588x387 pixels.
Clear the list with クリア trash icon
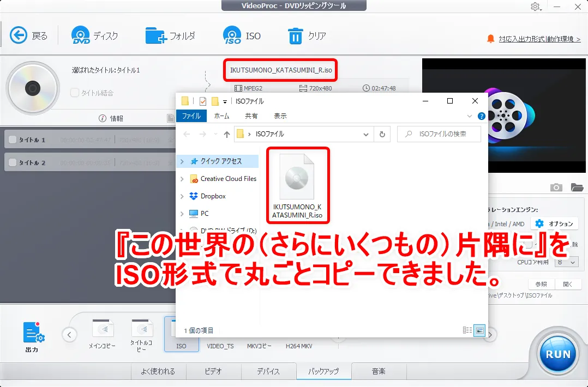(x=307, y=36)
